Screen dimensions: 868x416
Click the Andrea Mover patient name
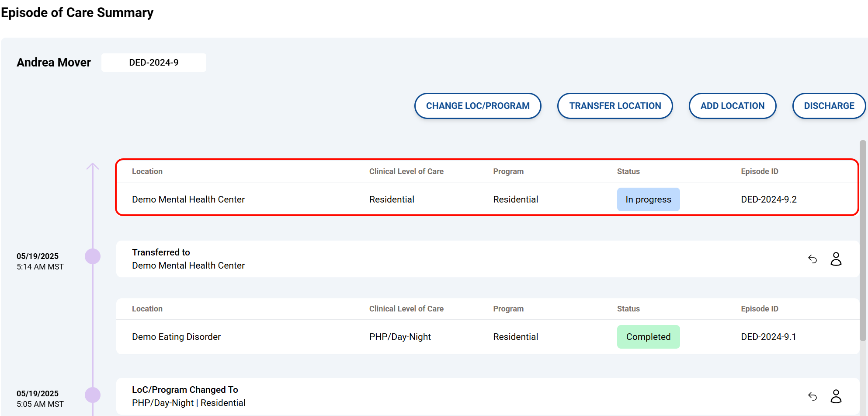click(54, 63)
